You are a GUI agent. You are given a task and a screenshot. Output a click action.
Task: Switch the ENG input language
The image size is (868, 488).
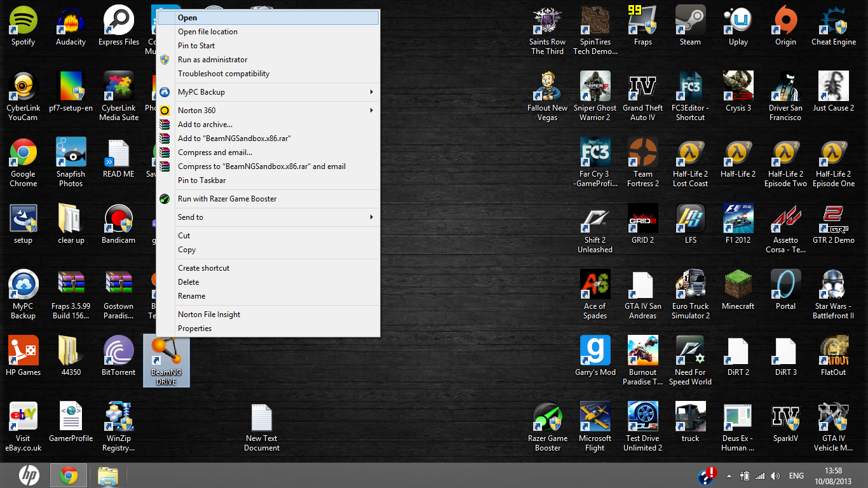coord(796,476)
